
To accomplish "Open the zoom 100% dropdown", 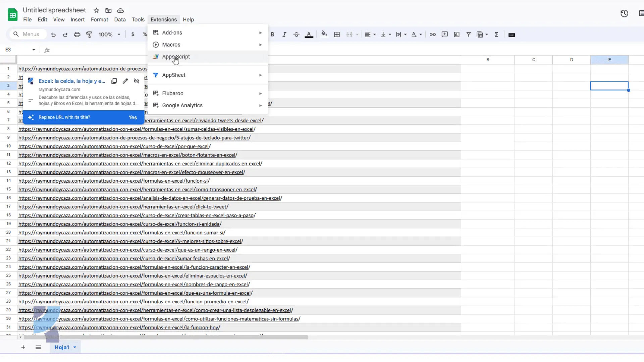I will tap(109, 35).
